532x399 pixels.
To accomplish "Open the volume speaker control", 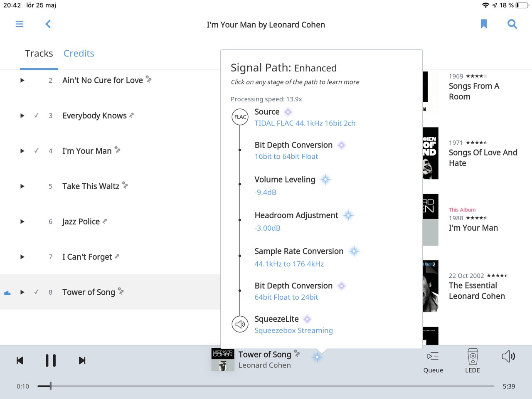I will (x=508, y=357).
